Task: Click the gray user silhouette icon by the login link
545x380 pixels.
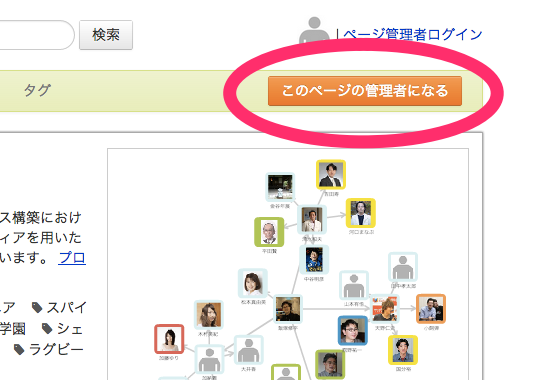Action: (x=314, y=30)
